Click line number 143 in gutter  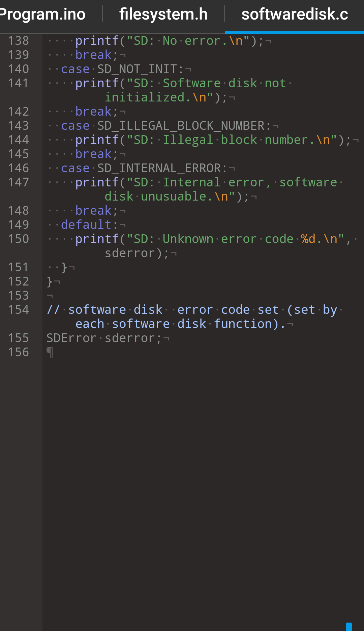click(19, 126)
